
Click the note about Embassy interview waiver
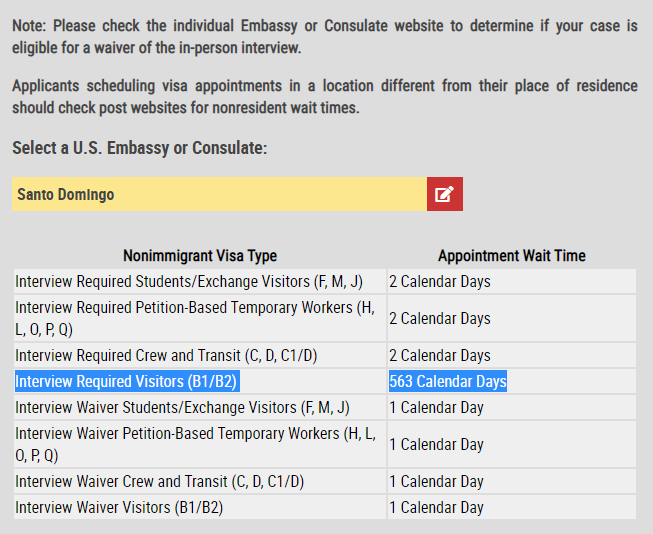325,37
